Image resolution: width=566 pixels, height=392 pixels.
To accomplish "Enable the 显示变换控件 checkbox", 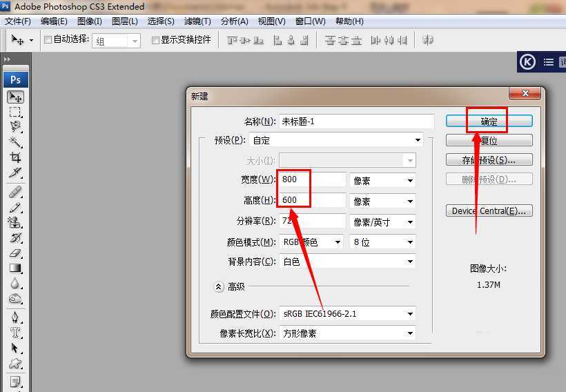I will pyautogui.click(x=155, y=40).
